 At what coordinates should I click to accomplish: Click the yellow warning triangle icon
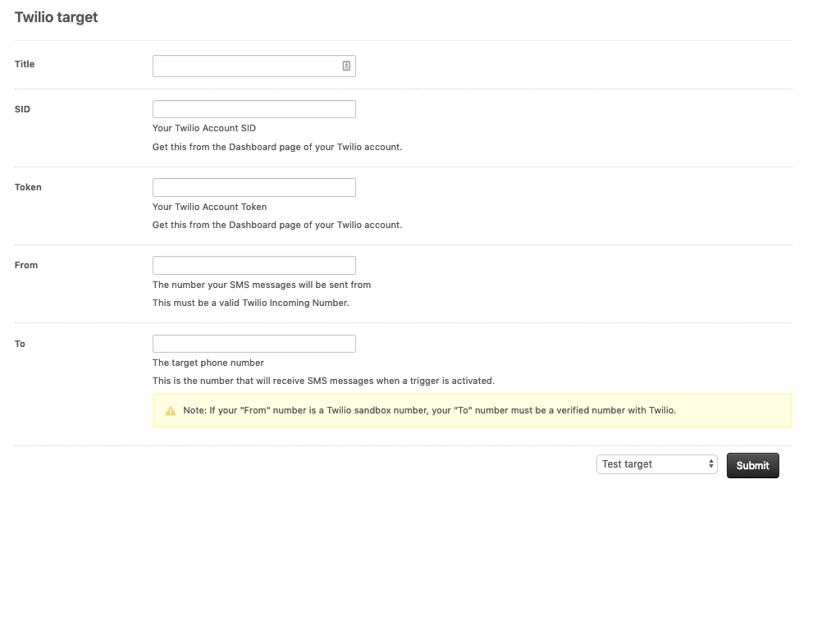(171, 411)
